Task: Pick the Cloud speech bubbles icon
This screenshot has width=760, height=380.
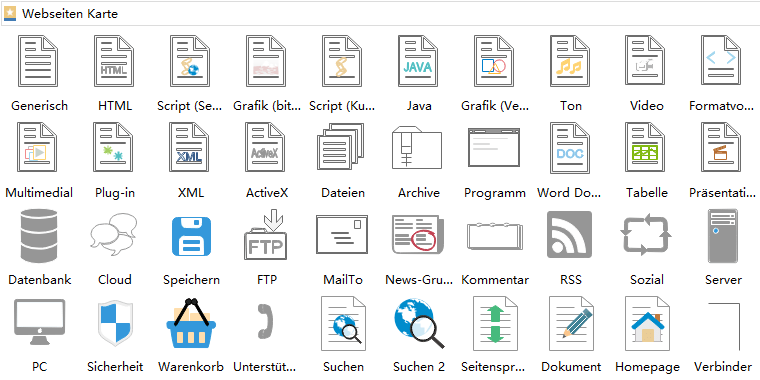Action: point(114,235)
